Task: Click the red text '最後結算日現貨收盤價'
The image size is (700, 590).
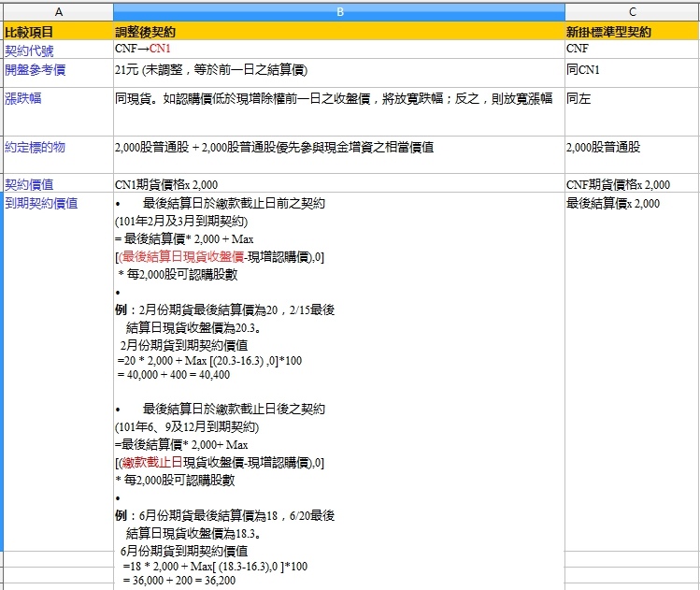Action: click(182, 257)
